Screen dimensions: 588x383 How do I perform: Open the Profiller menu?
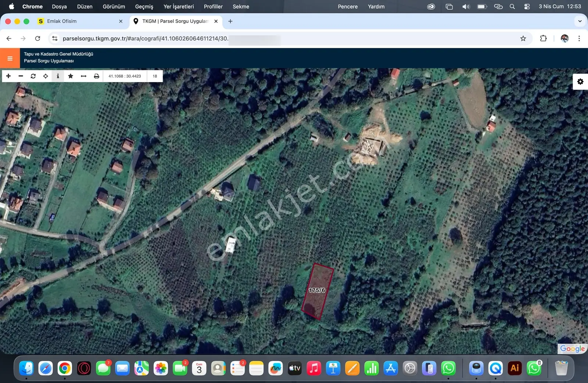pyautogui.click(x=213, y=6)
